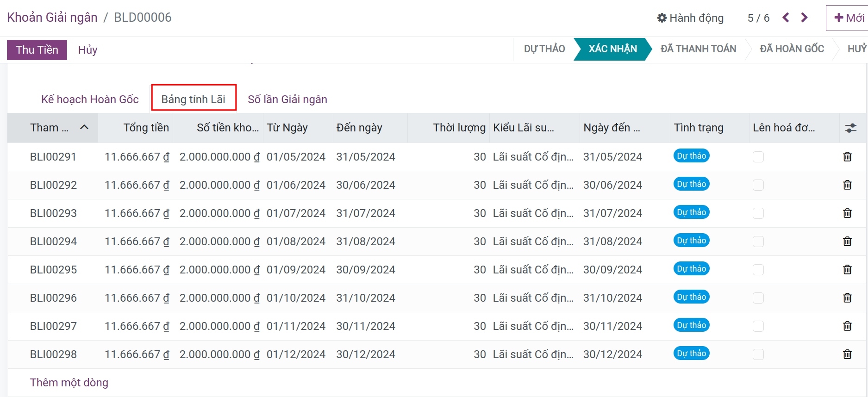This screenshot has width=868, height=397.
Task: Tick Lên hoá đơn checkbox for BLI00294
Action: point(758,242)
